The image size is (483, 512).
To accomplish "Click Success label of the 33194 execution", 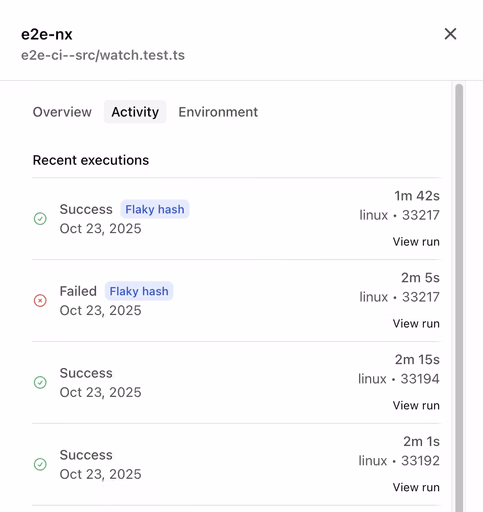I will click(86, 373).
